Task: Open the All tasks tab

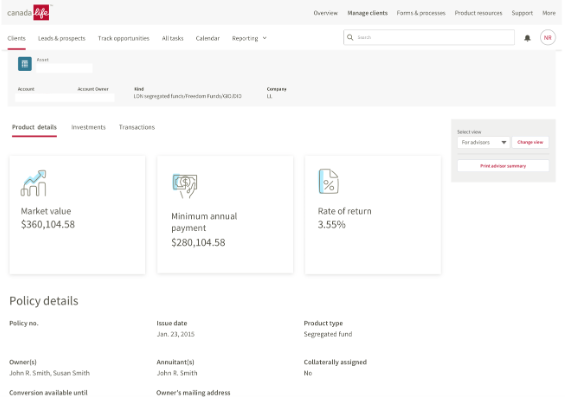Action: pyautogui.click(x=172, y=38)
